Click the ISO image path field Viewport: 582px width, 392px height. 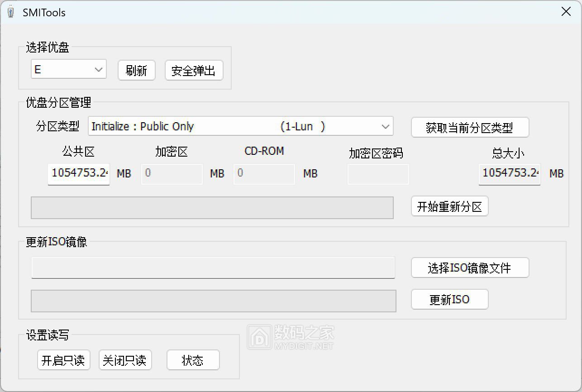point(213,268)
